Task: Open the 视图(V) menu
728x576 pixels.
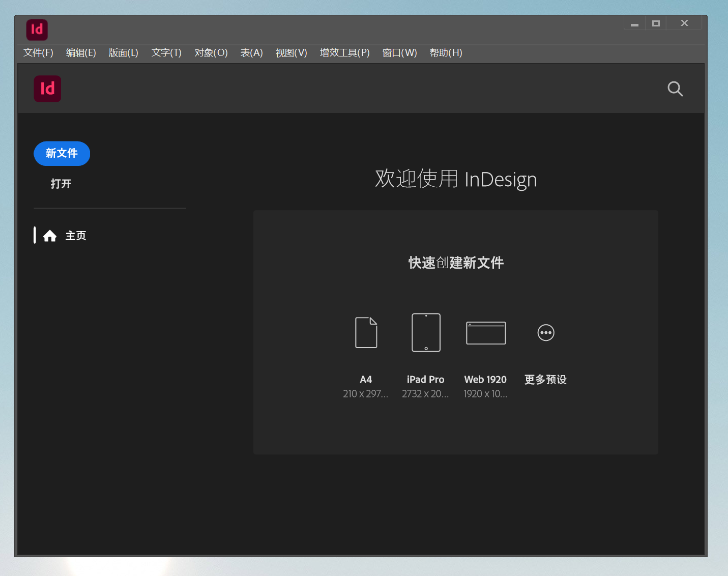Action: [292, 53]
